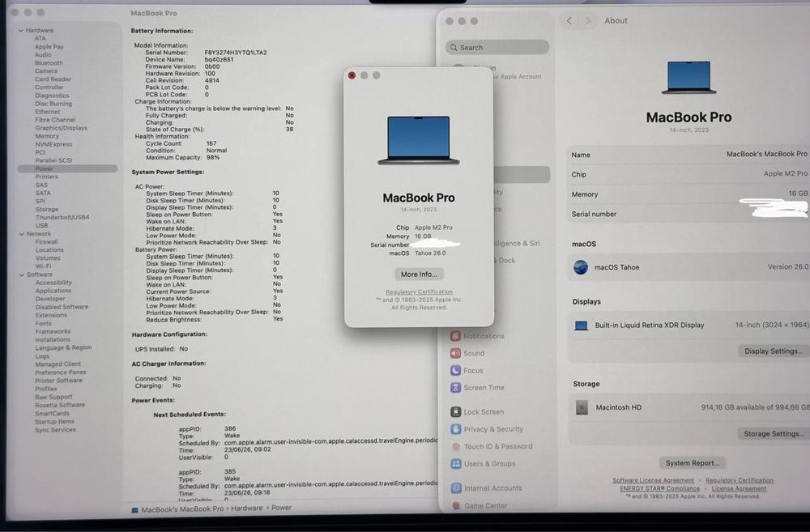Select Apple Pay in Hardware list
Screen dimensions: 810x532
(49, 46)
